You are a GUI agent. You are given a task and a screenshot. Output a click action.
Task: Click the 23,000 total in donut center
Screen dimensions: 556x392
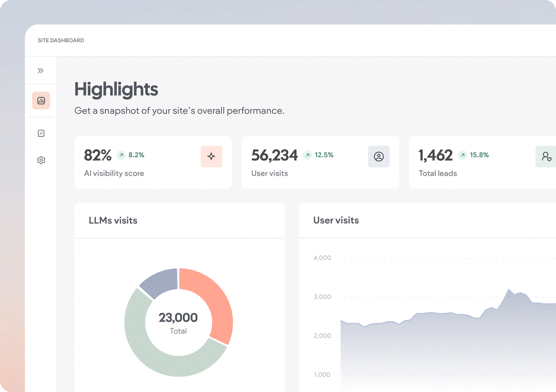[x=178, y=318]
